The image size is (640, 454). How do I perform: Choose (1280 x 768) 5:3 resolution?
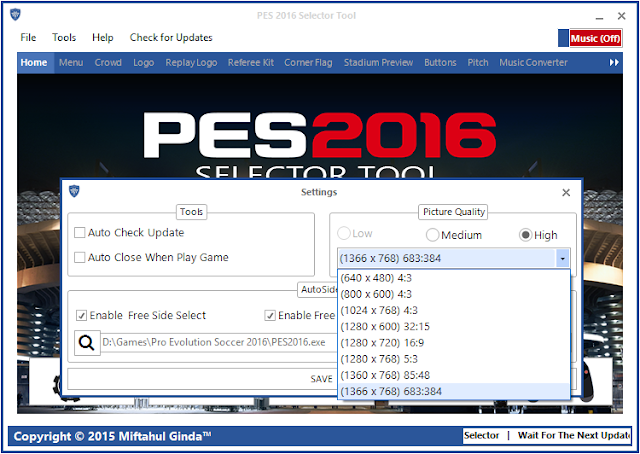coord(454,359)
